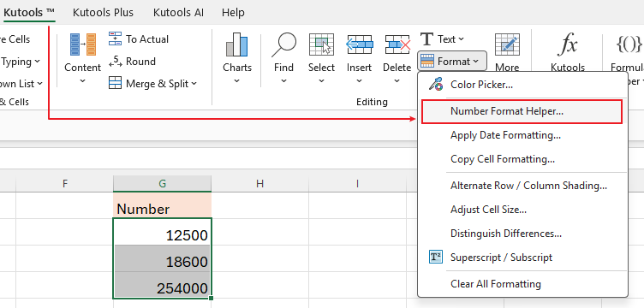Choose Adjust Cell Size... menu item

point(522,209)
